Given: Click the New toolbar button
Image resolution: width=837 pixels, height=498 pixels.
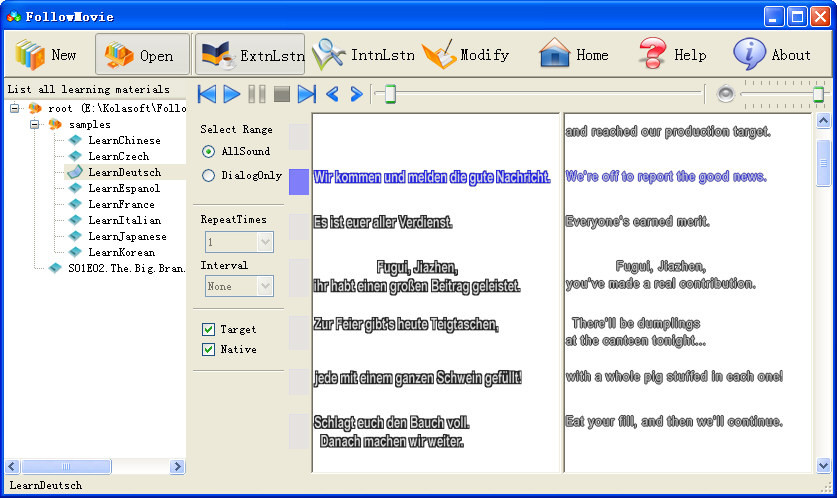Looking at the screenshot, I should [46, 54].
